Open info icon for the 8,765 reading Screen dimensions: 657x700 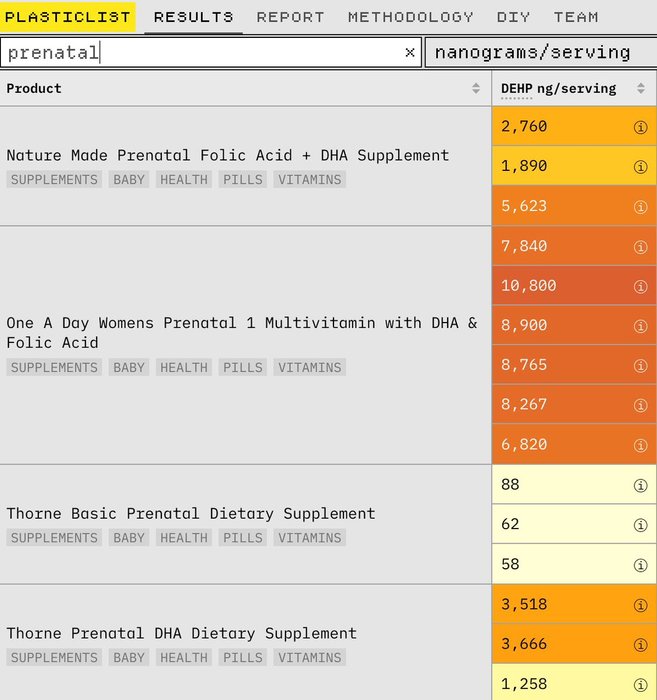tap(640, 365)
